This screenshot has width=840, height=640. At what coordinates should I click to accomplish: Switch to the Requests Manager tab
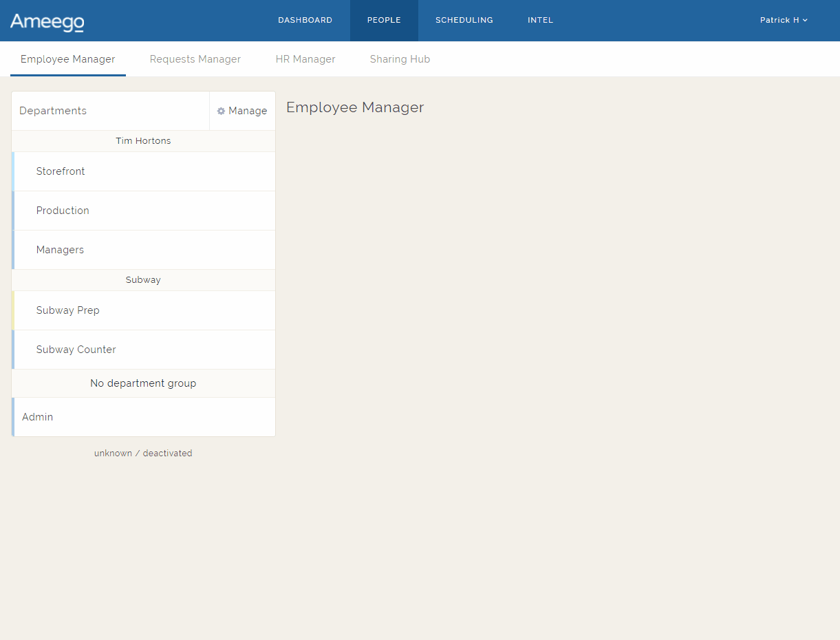pyautogui.click(x=195, y=59)
